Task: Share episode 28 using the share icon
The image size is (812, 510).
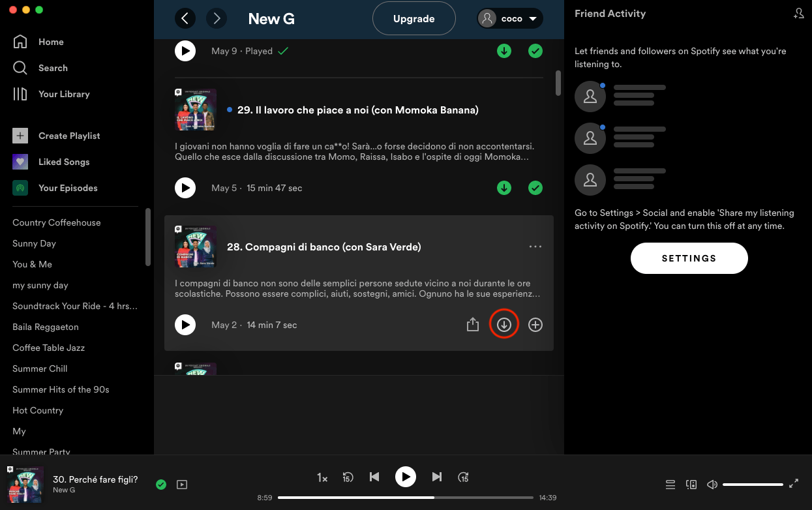Action: pos(473,325)
